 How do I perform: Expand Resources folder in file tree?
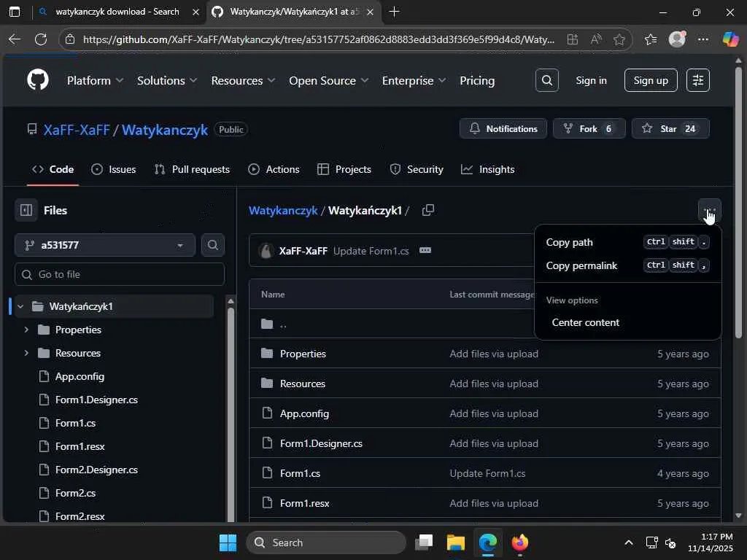tap(27, 353)
